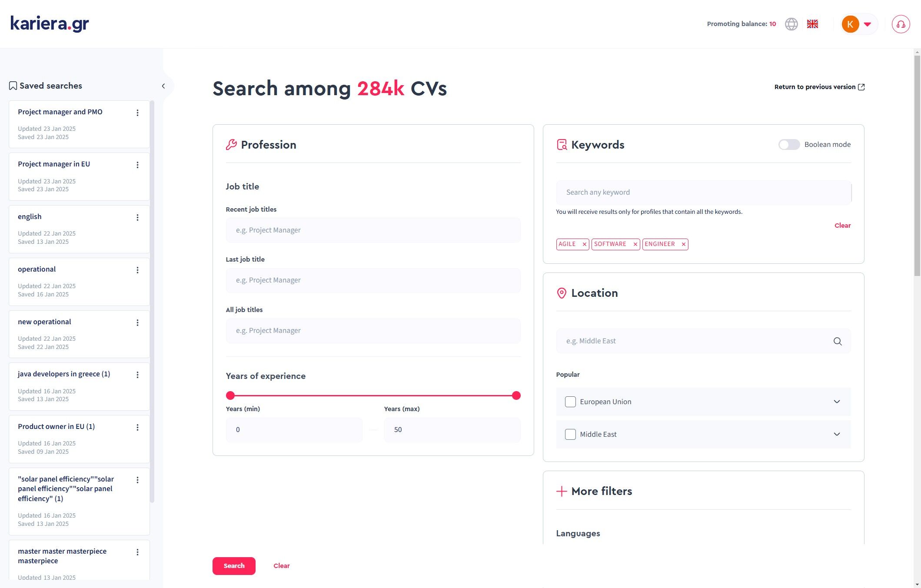Screen dimensions: 921x588
Task: Open Product owner in EU saved search
Action: click(56, 427)
